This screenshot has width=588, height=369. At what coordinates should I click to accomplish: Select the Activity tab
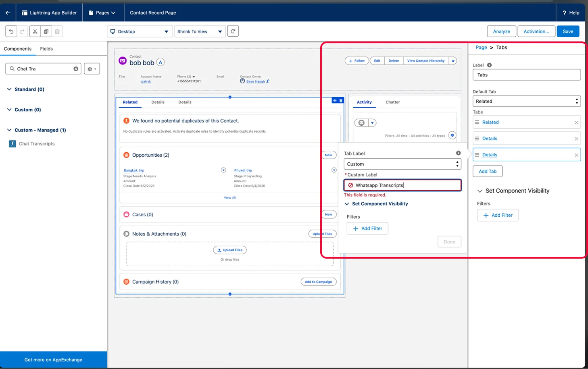coord(364,102)
